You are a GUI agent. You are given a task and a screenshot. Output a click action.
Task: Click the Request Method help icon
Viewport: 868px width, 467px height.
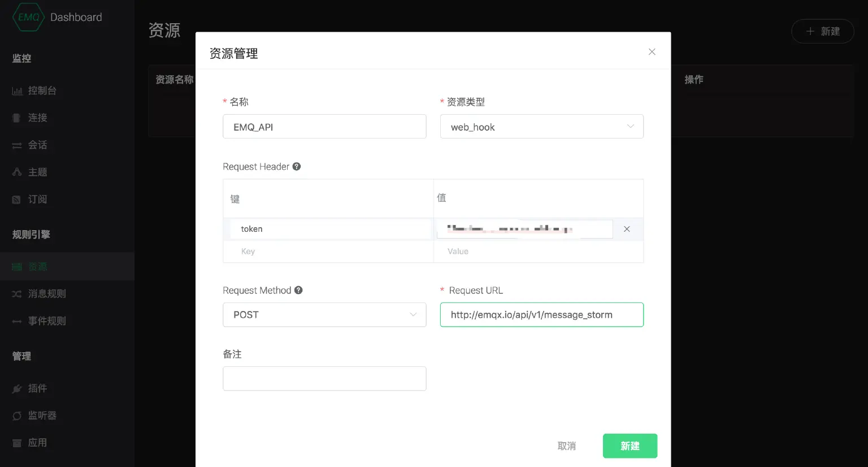point(298,290)
